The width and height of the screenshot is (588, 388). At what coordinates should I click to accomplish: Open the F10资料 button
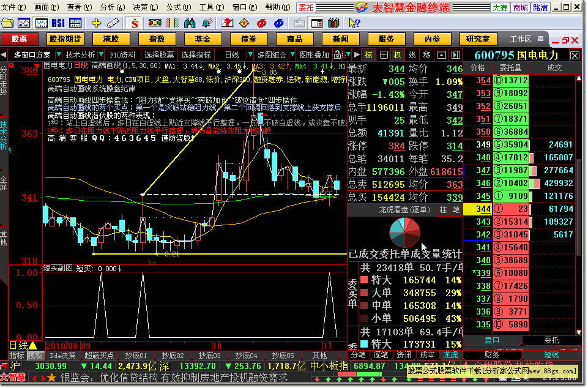pyautogui.click(x=122, y=55)
